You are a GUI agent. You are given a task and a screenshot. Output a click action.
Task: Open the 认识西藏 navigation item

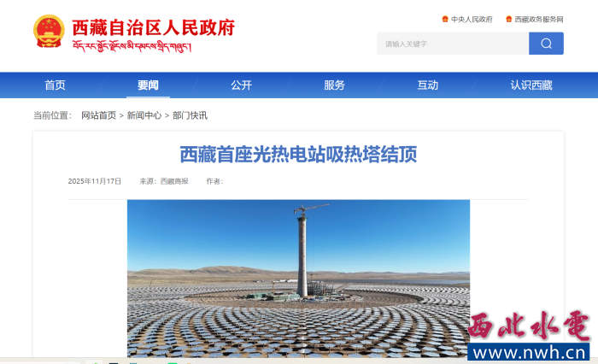click(531, 85)
